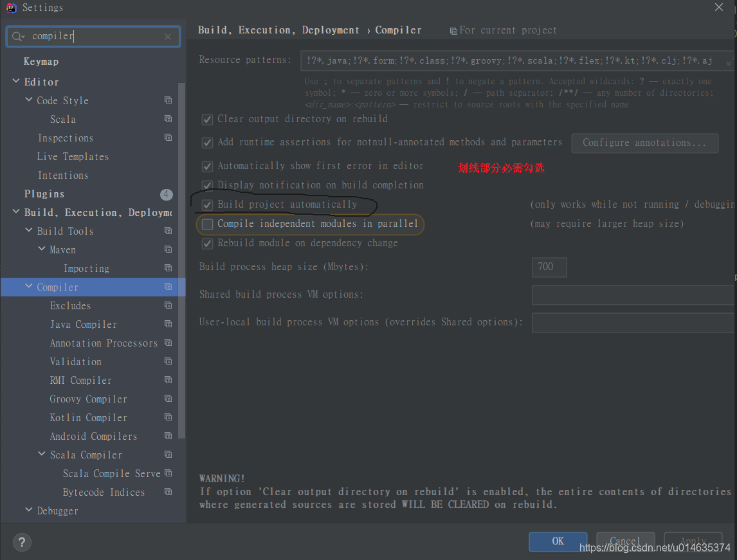Click project-level icon beside Kotlin Compiler
The height and width of the screenshot is (560, 737).
click(168, 417)
